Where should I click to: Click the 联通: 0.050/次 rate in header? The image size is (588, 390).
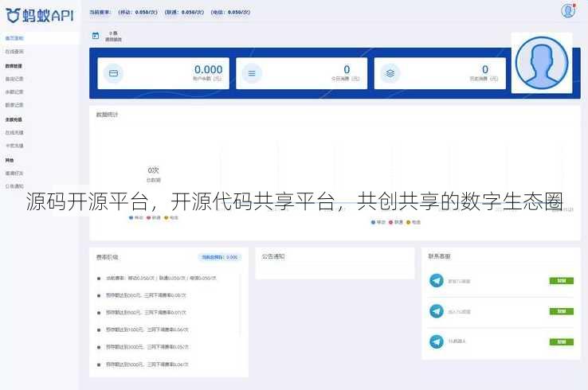(x=184, y=12)
